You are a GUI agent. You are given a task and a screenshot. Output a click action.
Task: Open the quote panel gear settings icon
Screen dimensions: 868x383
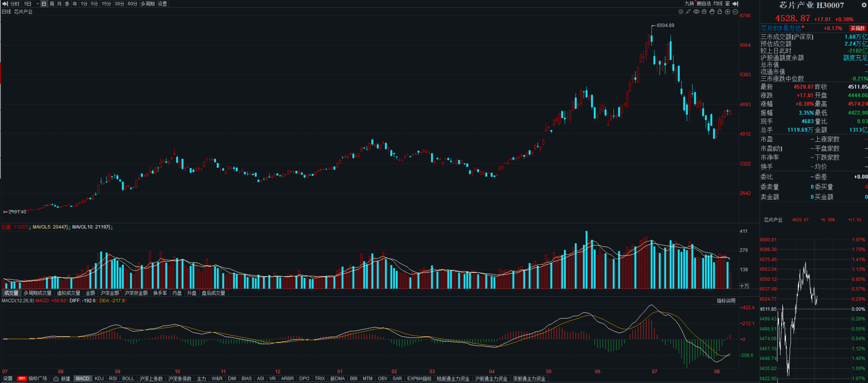pos(864,5)
